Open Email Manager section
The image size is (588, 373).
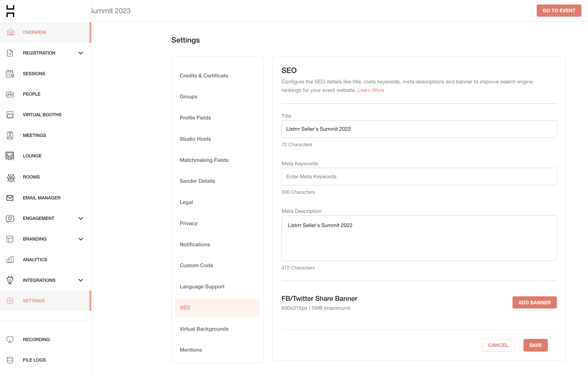(x=46, y=198)
